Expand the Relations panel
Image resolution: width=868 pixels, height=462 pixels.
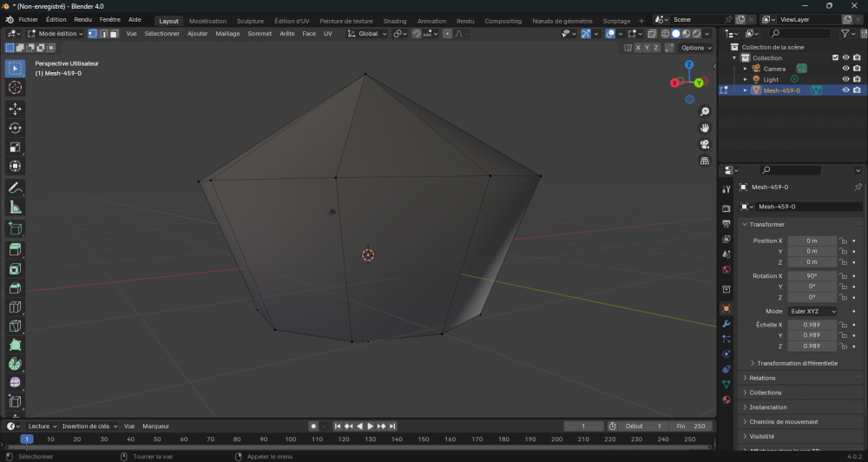pos(762,378)
